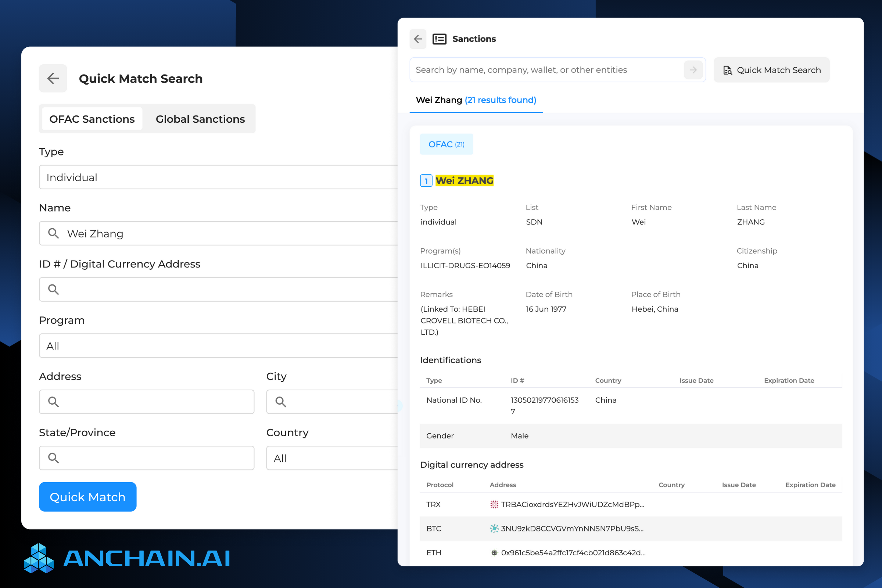Click the ETH address identicon
This screenshot has height=588, width=882.
(x=494, y=552)
